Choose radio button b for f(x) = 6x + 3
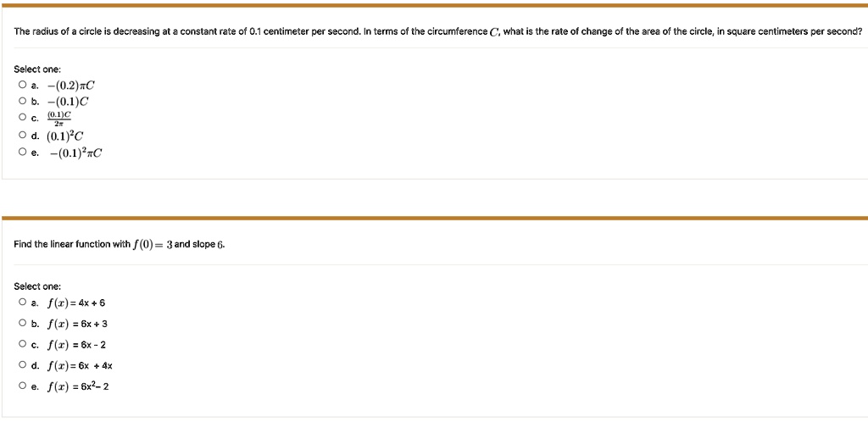 pyautogui.click(x=22, y=323)
